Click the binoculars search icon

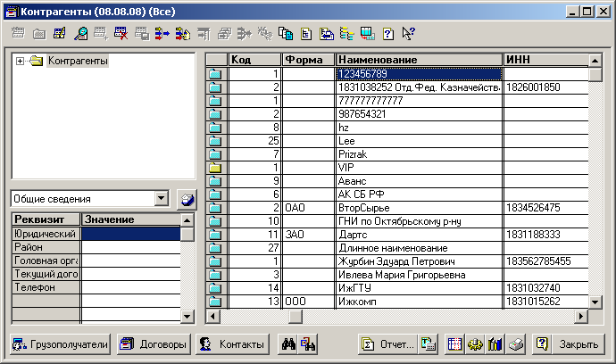pos(289,344)
